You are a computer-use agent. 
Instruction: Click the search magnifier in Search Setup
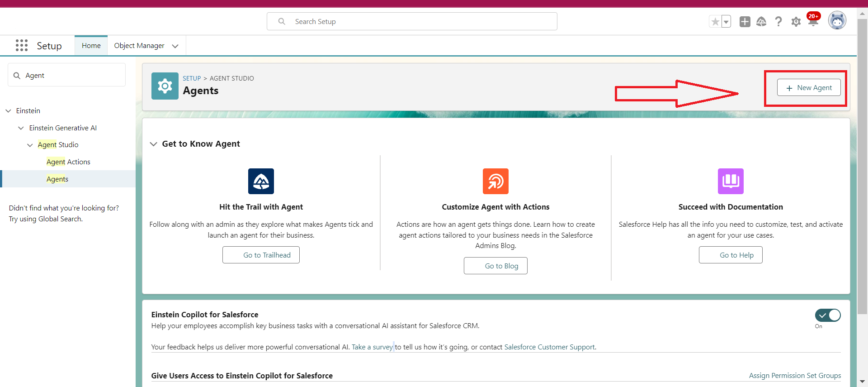click(x=282, y=21)
